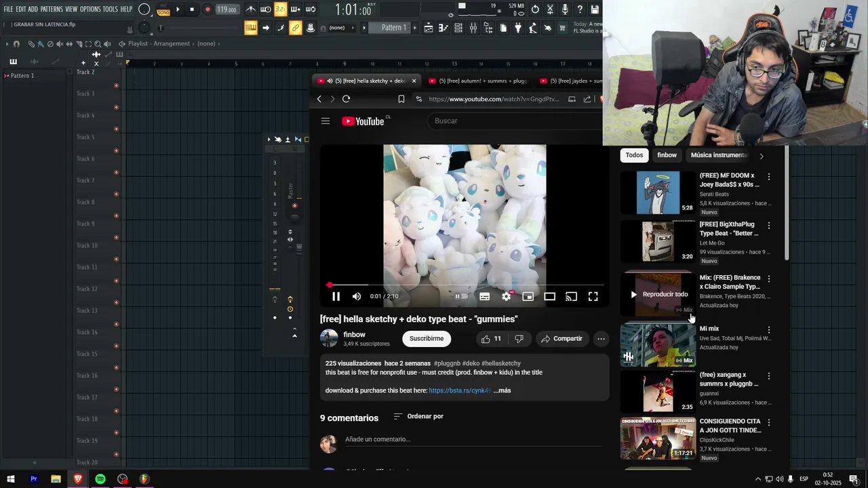This screenshot has height=488, width=868.
Task: Open the TOOLS menu
Action: [111, 9]
